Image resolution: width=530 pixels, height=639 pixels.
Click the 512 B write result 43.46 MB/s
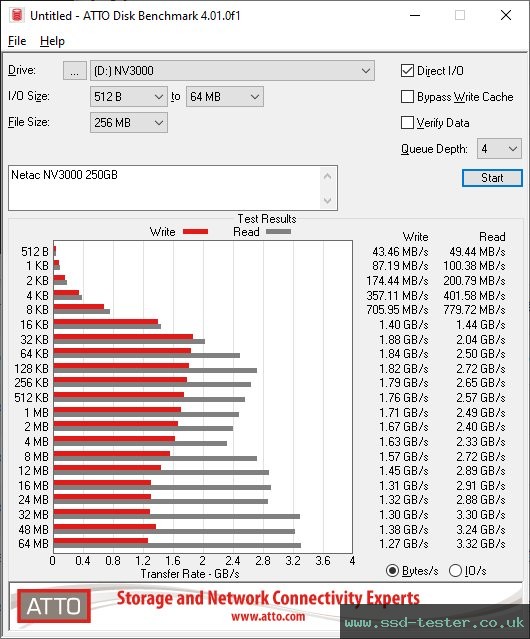(400, 251)
